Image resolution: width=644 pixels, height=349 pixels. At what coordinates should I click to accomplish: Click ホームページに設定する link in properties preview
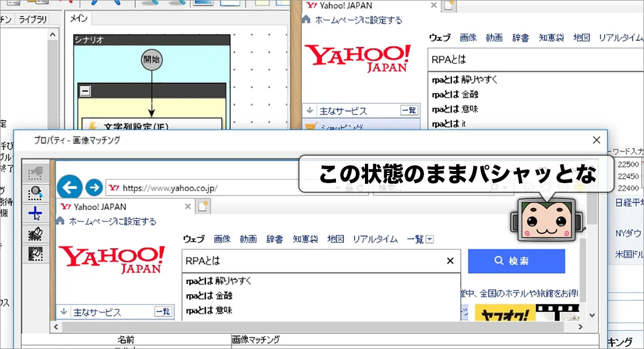[x=113, y=221]
